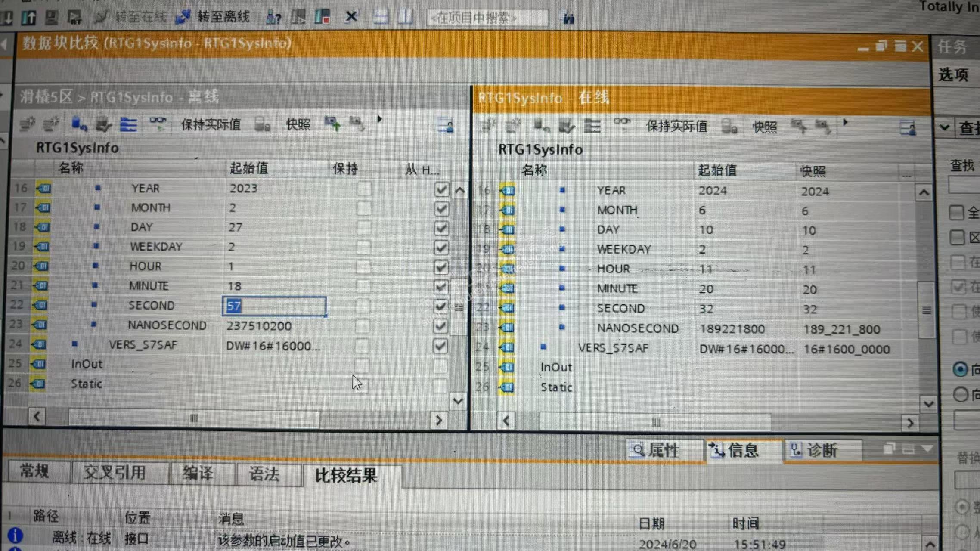Click the binoculars search icon beside project search
The width and height of the screenshot is (980, 551).
point(568,18)
